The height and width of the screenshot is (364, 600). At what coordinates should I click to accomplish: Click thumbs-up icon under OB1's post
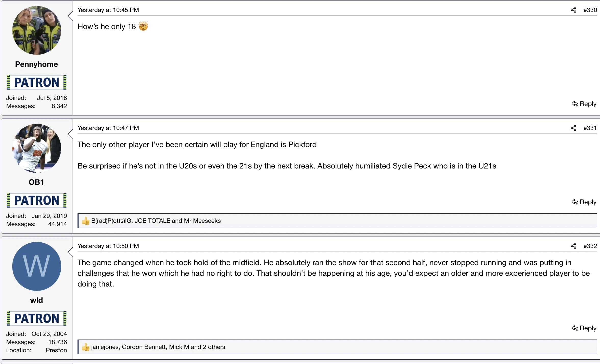[85, 221]
